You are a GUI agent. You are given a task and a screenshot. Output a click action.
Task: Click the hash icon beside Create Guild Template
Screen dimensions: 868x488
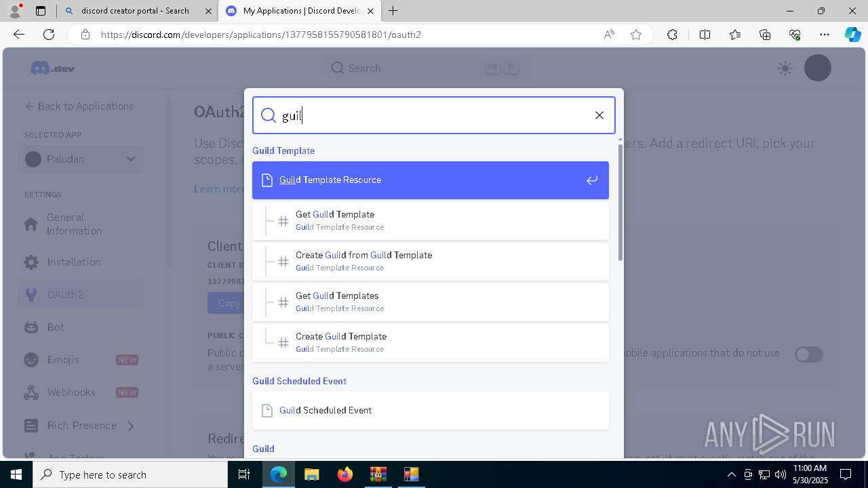click(283, 343)
